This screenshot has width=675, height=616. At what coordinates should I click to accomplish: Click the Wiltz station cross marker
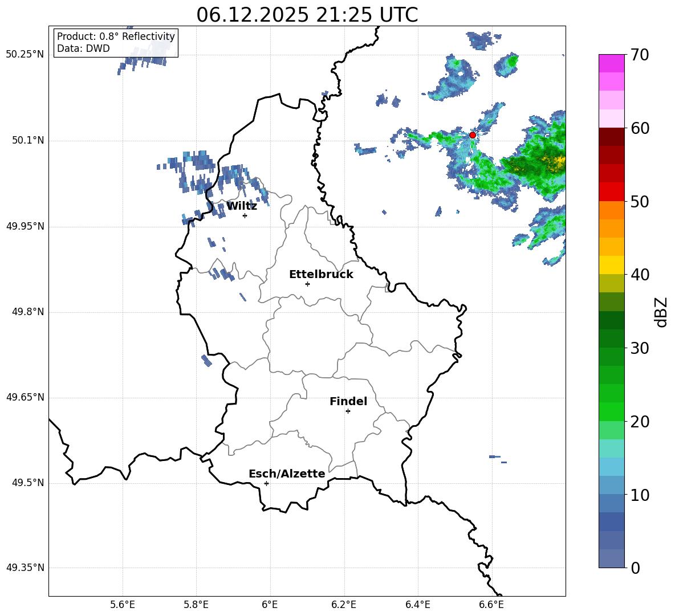pyautogui.click(x=245, y=215)
